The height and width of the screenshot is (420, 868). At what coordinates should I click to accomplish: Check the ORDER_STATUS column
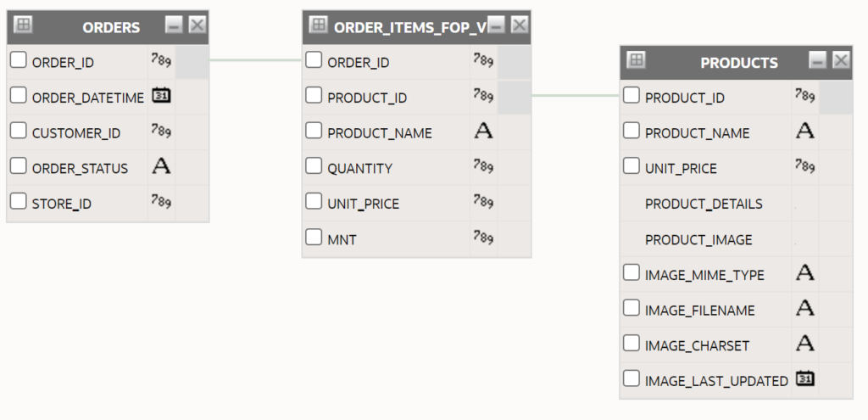point(19,165)
